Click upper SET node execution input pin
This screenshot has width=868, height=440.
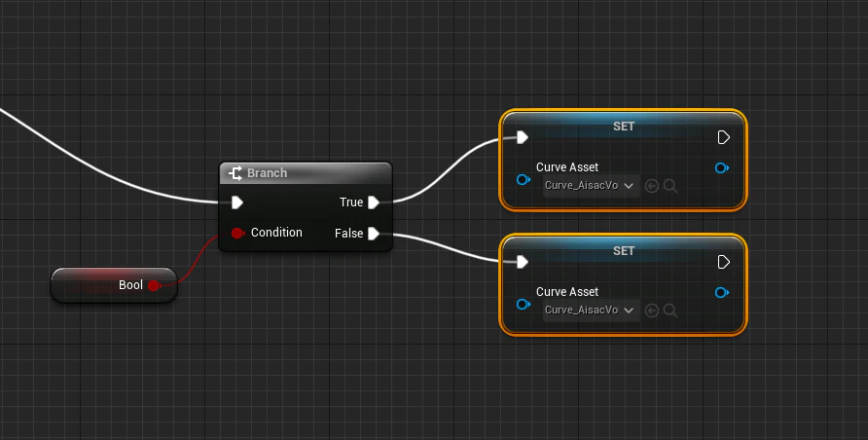(523, 137)
